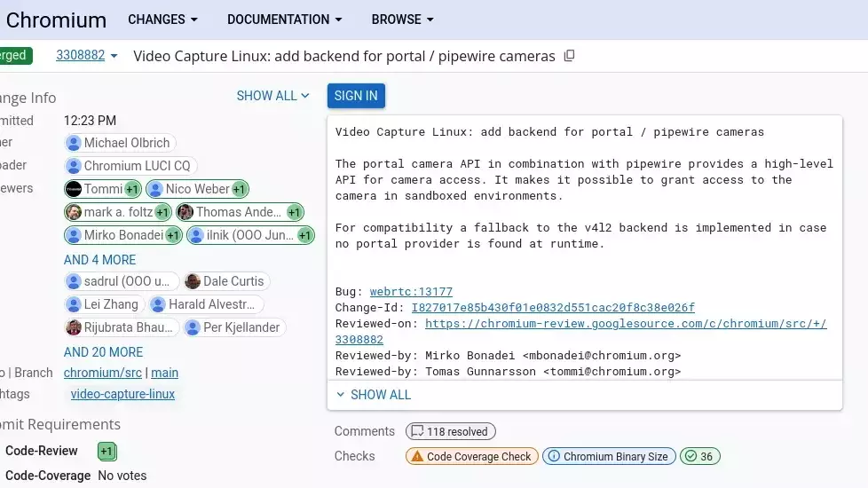Image resolution: width=868 pixels, height=488 pixels.
Task: Click reviewer chip Thomas Ande...
Action: 240,212
